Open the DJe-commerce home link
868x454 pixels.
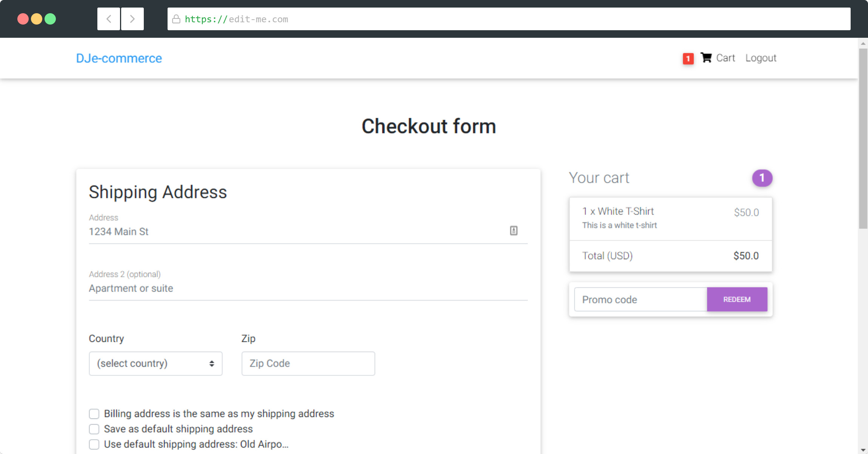coord(119,58)
